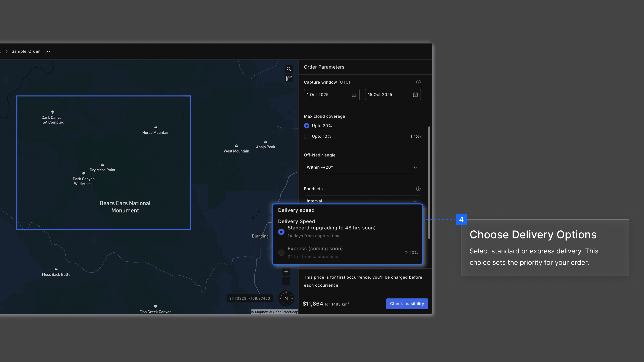Select Upto 10% cloud coverage

click(x=307, y=136)
